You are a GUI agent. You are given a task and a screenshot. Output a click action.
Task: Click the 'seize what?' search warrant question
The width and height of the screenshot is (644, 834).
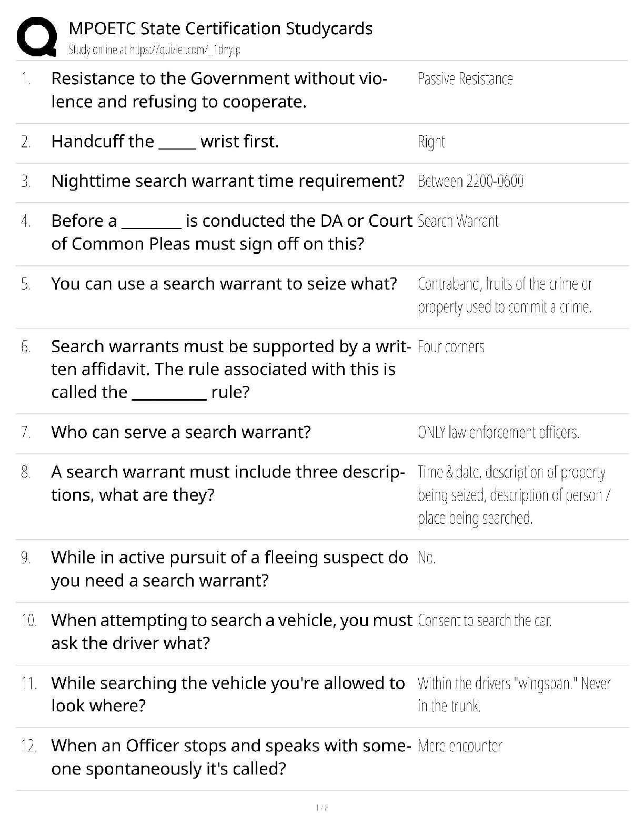224,284
